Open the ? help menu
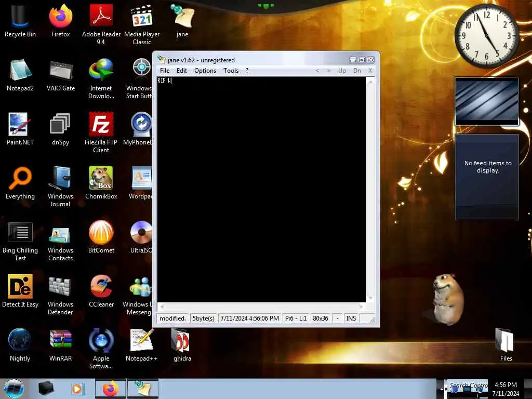 pos(247,71)
